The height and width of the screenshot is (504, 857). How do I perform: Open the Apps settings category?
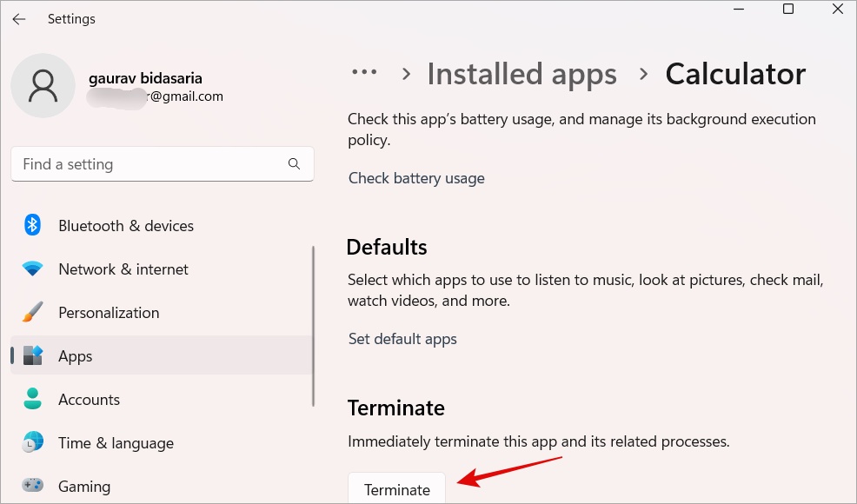coord(76,356)
